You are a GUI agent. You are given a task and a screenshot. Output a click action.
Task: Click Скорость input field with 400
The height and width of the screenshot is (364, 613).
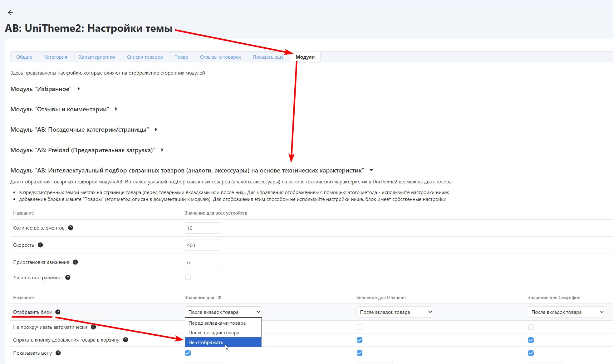click(203, 245)
